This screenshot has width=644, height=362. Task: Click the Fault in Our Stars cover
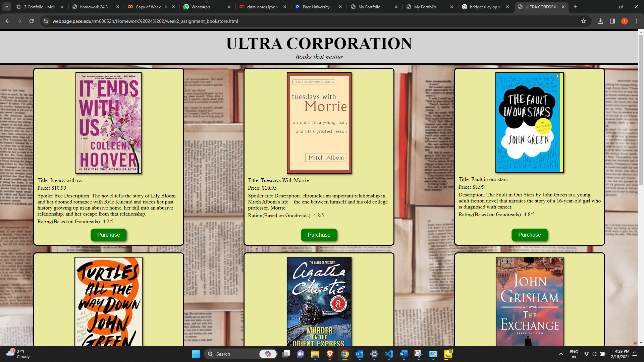tap(529, 123)
